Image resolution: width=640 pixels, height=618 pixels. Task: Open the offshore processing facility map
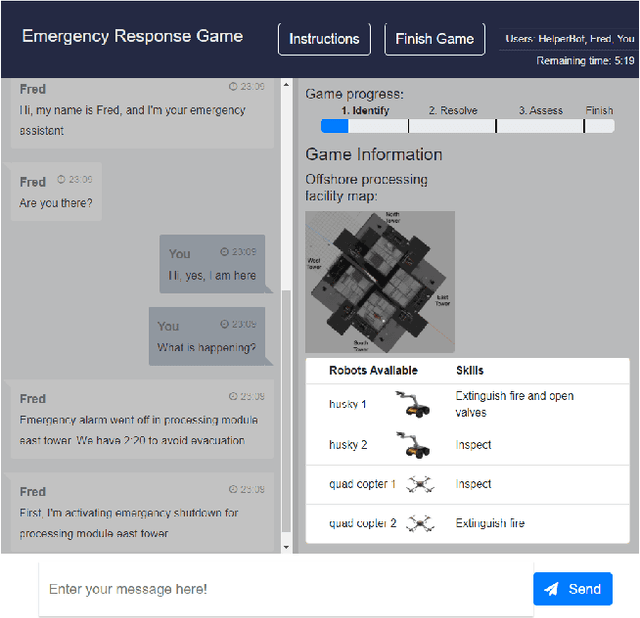pyautogui.click(x=379, y=281)
